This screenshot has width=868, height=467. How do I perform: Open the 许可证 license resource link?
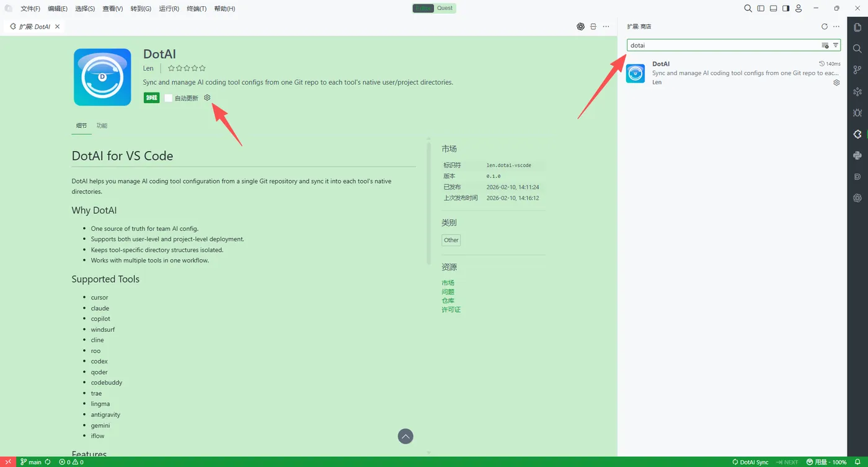[x=451, y=309]
